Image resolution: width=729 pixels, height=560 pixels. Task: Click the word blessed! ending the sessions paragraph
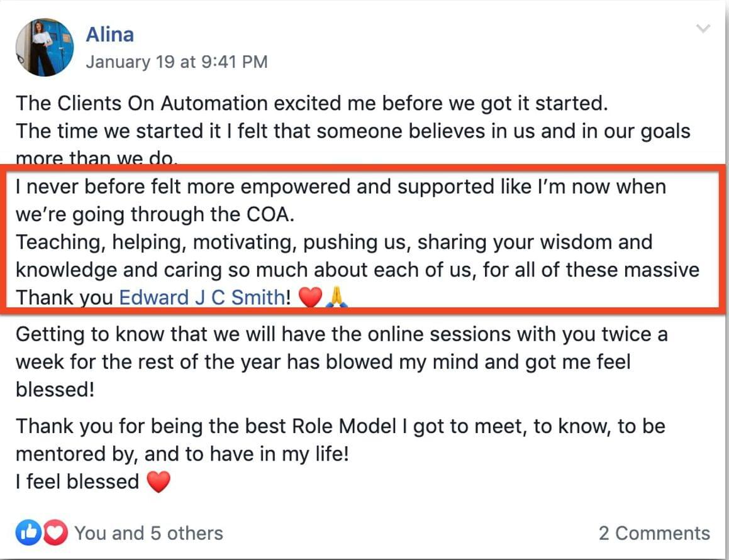pyautogui.click(x=55, y=390)
